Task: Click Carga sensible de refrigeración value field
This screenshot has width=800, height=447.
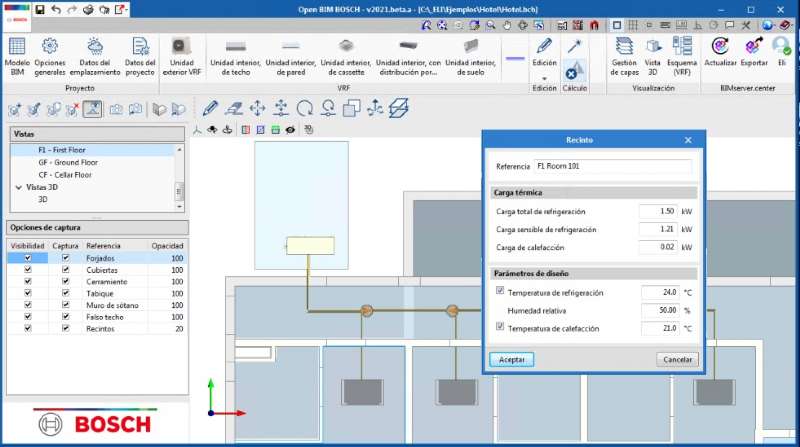Action: [x=659, y=229]
